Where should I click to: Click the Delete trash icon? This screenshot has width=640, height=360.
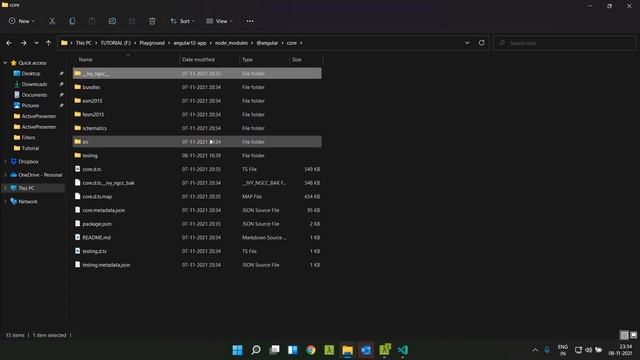tap(152, 21)
